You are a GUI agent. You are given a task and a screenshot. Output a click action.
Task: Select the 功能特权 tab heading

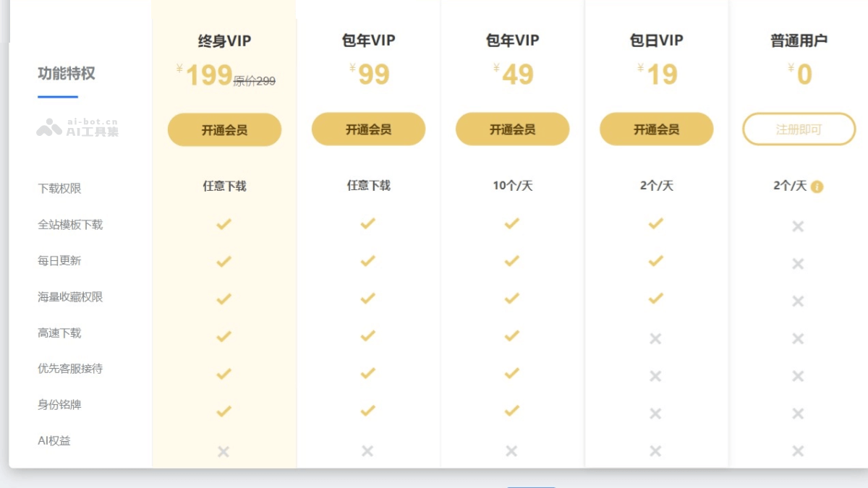point(66,73)
